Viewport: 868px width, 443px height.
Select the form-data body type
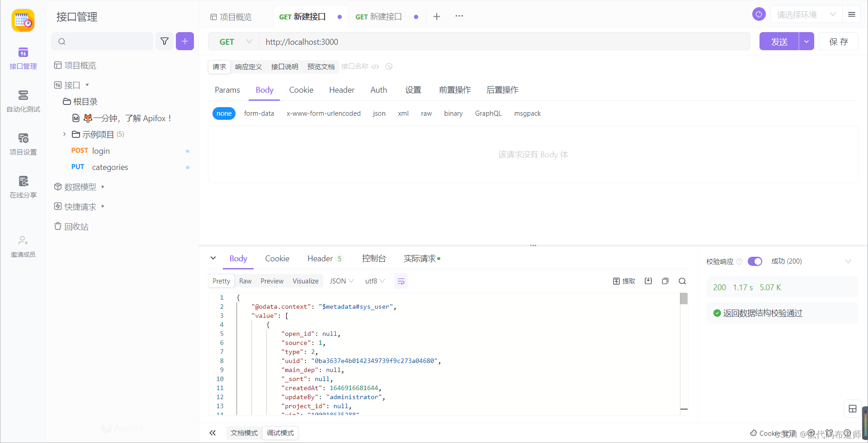259,113
